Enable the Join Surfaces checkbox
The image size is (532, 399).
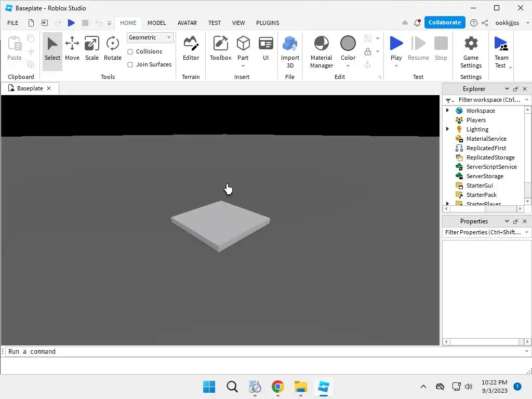tap(130, 64)
